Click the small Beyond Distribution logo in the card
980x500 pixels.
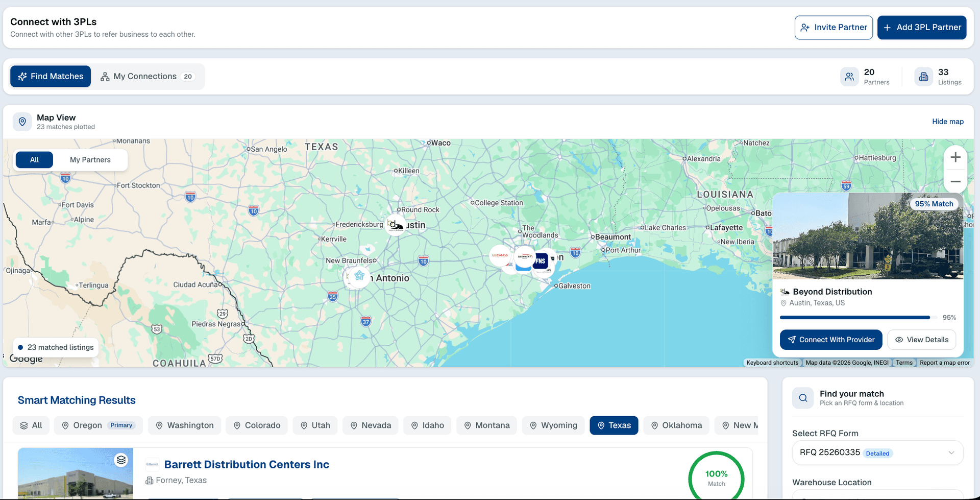pos(785,292)
